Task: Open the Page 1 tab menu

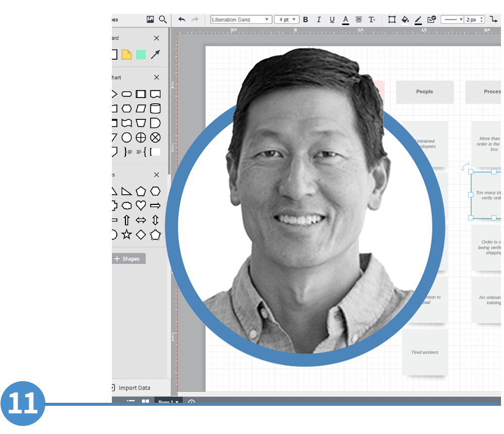Action: click(168, 401)
